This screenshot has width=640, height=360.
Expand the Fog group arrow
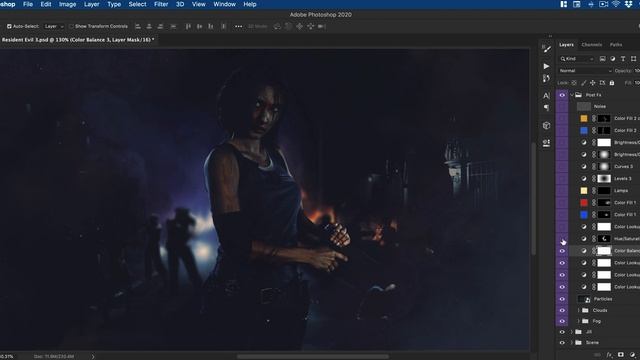click(578, 321)
